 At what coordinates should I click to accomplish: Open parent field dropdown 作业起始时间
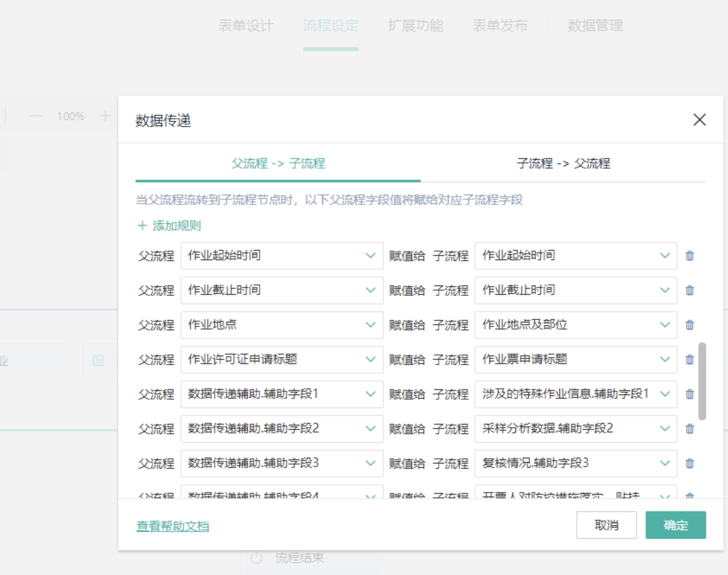(x=282, y=256)
